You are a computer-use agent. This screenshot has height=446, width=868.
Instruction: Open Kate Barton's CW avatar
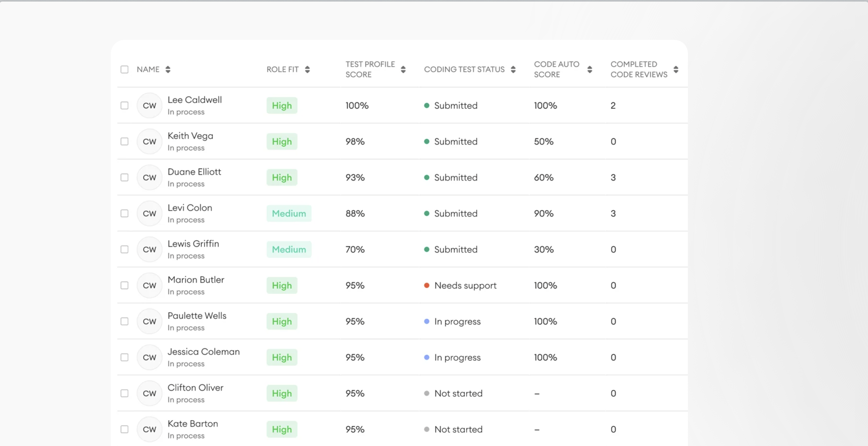149,429
